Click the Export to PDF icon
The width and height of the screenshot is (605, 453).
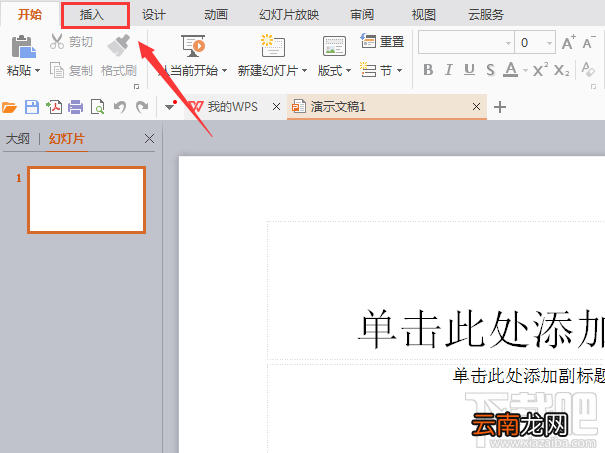(x=54, y=107)
